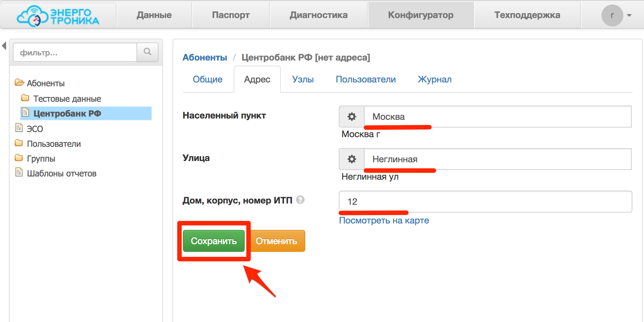Screen dimensions: 644x322
Task: Click the ЭСО document icon
Action: pyautogui.click(x=19, y=128)
